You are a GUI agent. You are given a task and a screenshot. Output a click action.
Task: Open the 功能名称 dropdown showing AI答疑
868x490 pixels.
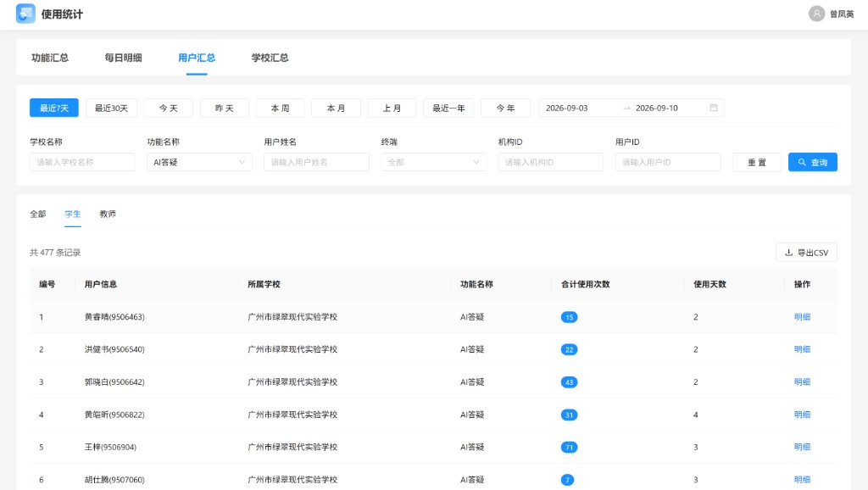[x=199, y=162]
